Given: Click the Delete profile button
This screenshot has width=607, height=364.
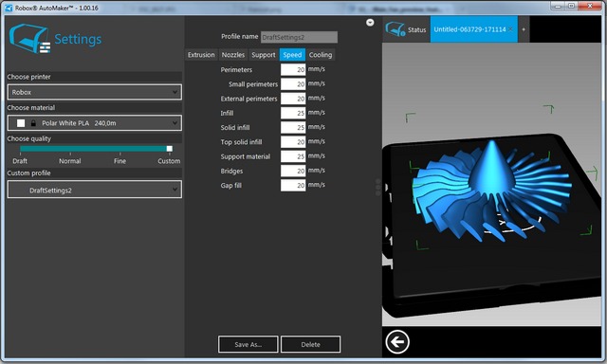Looking at the screenshot, I should click(x=310, y=344).
